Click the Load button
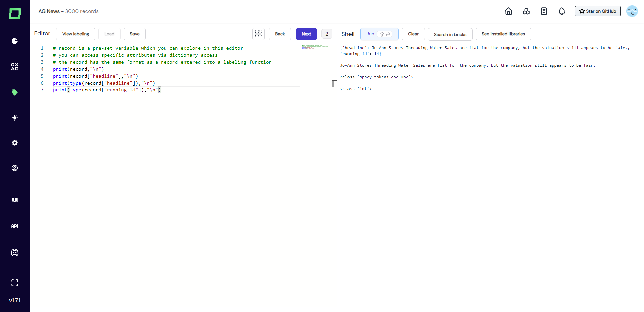Screen dimensions: 644x312 tap(109, 34)
